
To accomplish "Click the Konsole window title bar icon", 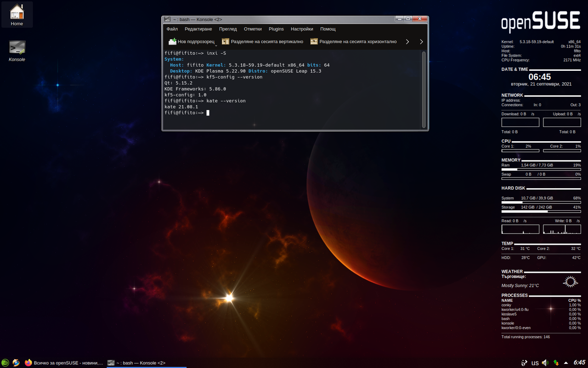I will [x=167, y=19].
